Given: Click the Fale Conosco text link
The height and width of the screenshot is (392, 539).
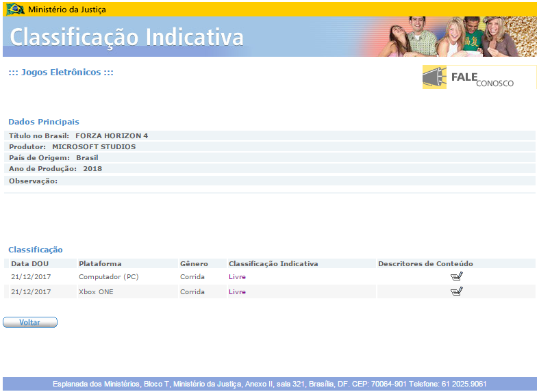Looking at the screenshot, I should coord(482,79).
